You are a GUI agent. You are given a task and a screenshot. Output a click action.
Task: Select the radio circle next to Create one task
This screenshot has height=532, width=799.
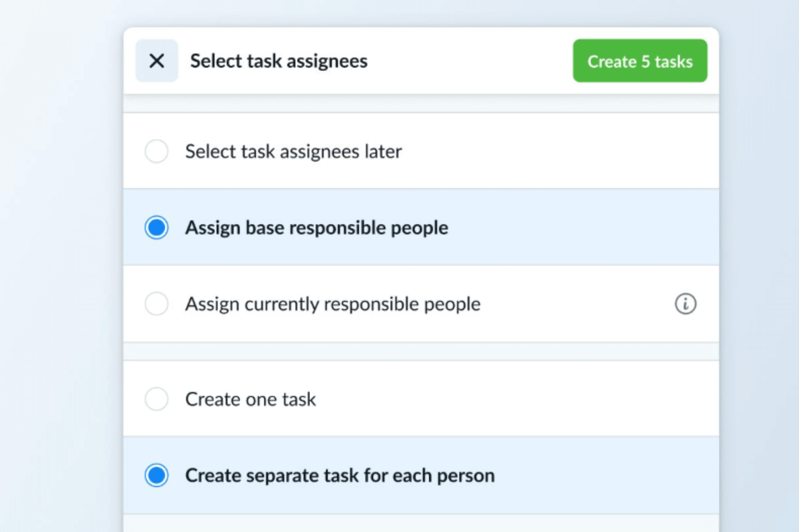coord(156,399)
